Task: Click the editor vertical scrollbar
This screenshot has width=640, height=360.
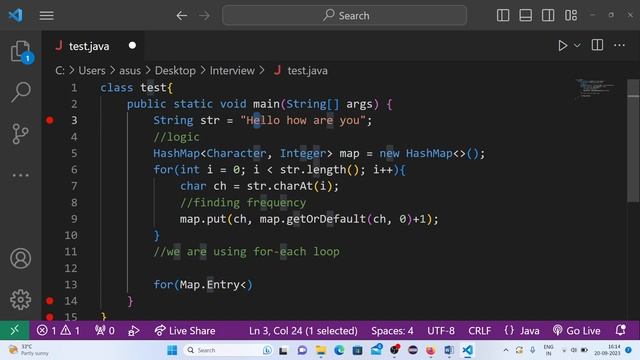Action: point(633,140)
